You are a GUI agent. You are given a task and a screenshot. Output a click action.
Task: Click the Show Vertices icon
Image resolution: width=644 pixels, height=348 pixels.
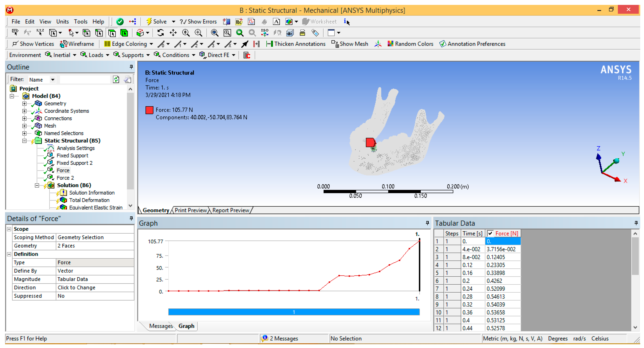click(x=15, y=44)
